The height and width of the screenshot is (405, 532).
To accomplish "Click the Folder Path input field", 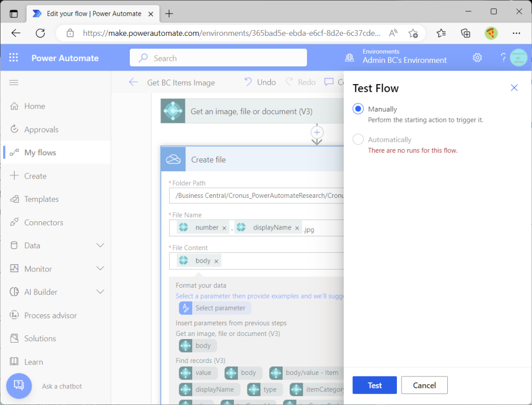I will point(257,196).
